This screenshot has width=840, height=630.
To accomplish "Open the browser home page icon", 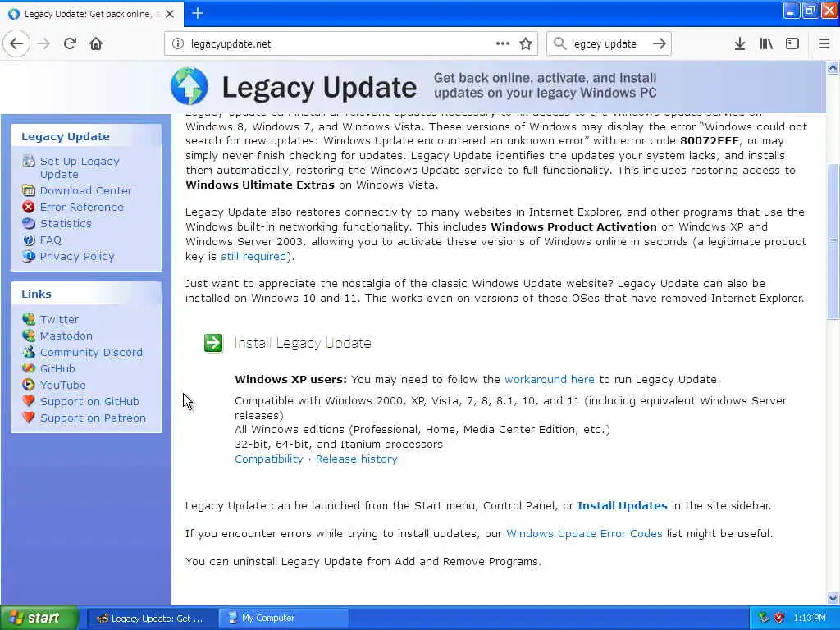I will tap(96, 44).
